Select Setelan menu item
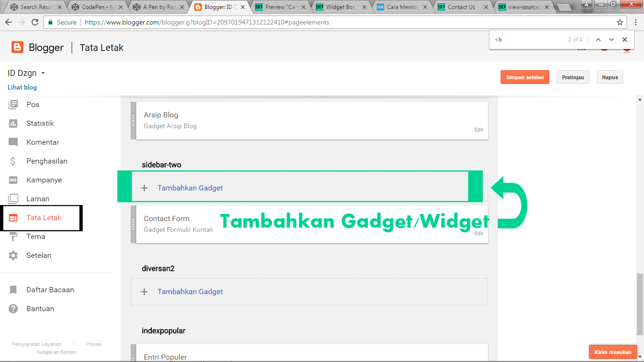This screenshot has height=362, width=644. point(39,255)
